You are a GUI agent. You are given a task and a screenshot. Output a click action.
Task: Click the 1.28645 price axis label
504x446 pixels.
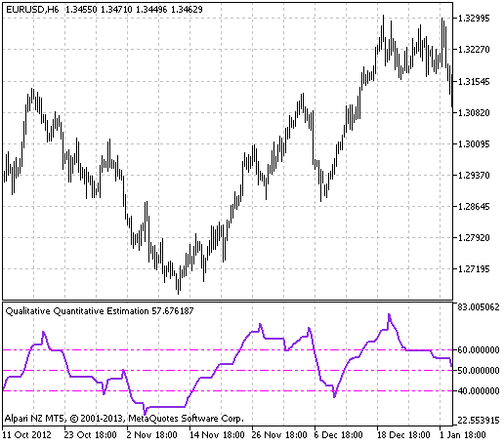[474, 207]
